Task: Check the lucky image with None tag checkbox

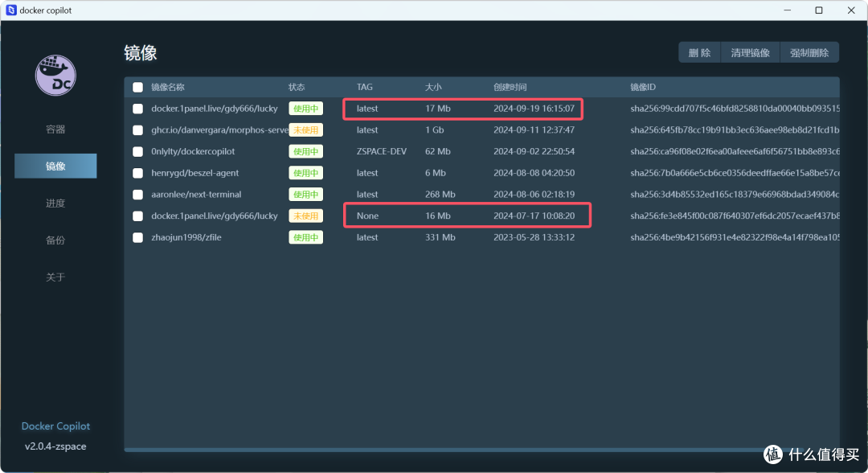Action: tap(138, 216)
